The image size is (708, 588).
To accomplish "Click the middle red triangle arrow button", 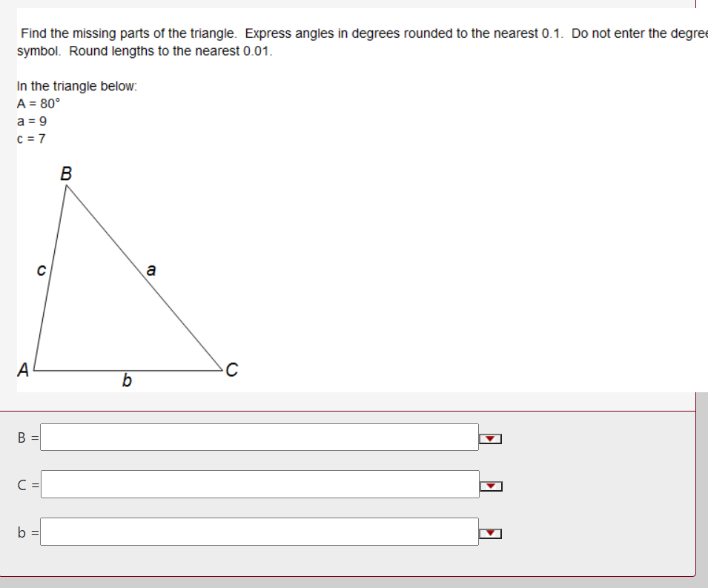I will (489, 485).
